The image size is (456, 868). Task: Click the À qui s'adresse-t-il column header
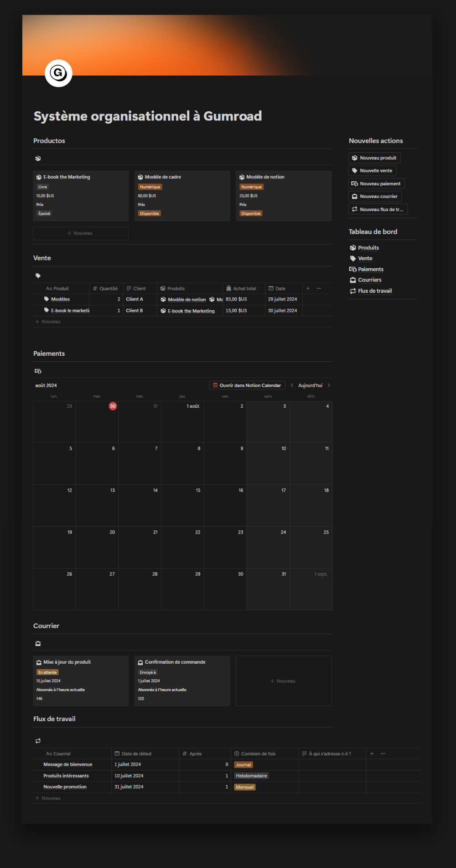[332, 754]
